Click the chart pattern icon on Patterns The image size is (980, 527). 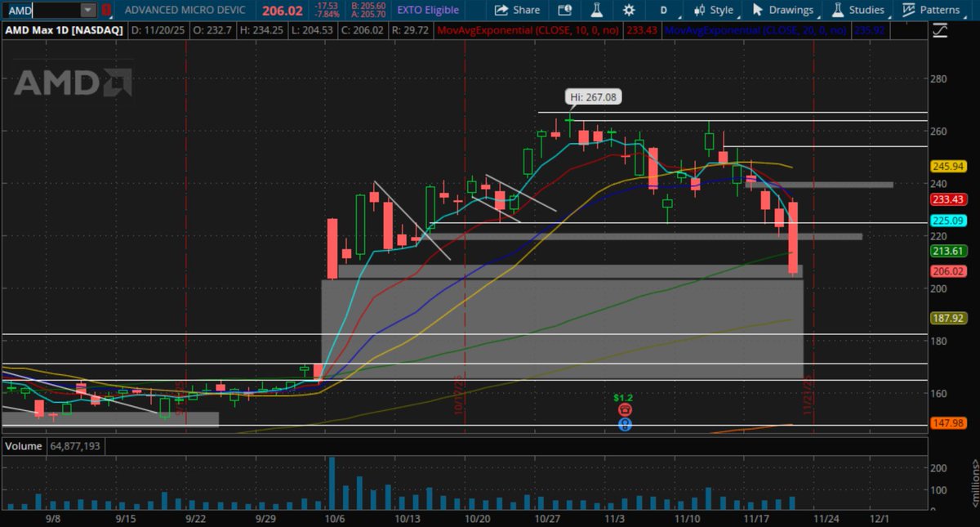point(908,10)
